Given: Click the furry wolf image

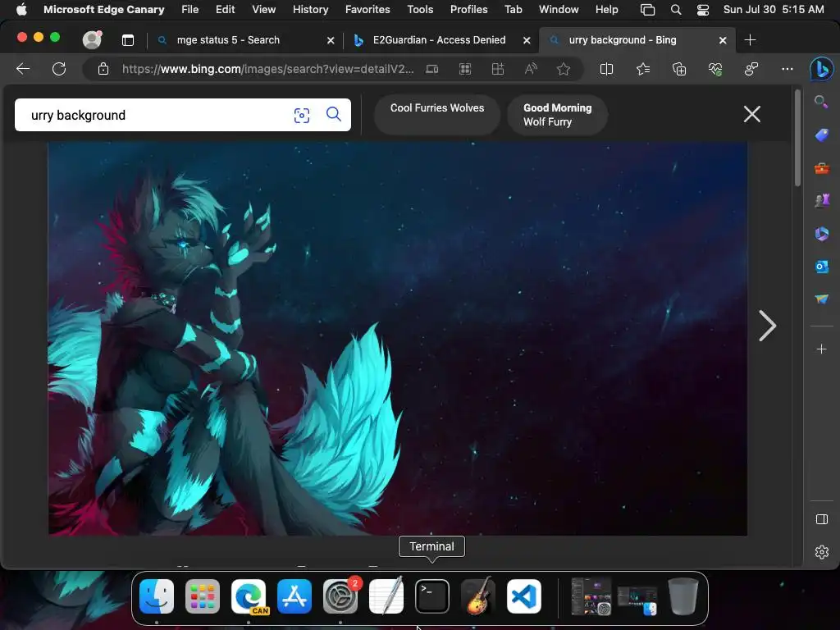Looking at the screenshot, I should [398, 339].
